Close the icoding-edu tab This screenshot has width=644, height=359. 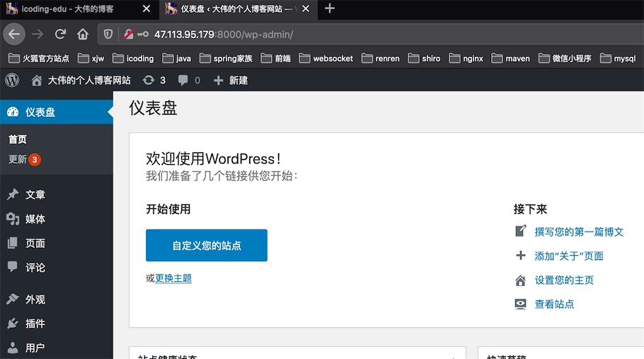coord(146,8)
